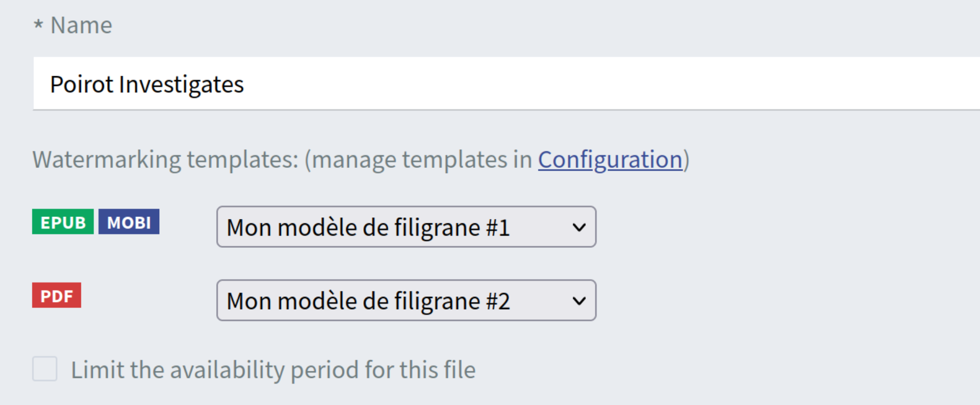This screenshot has height=405, width=980.
Task: Click the required "* Name" field label
Action: click(72, 25)
